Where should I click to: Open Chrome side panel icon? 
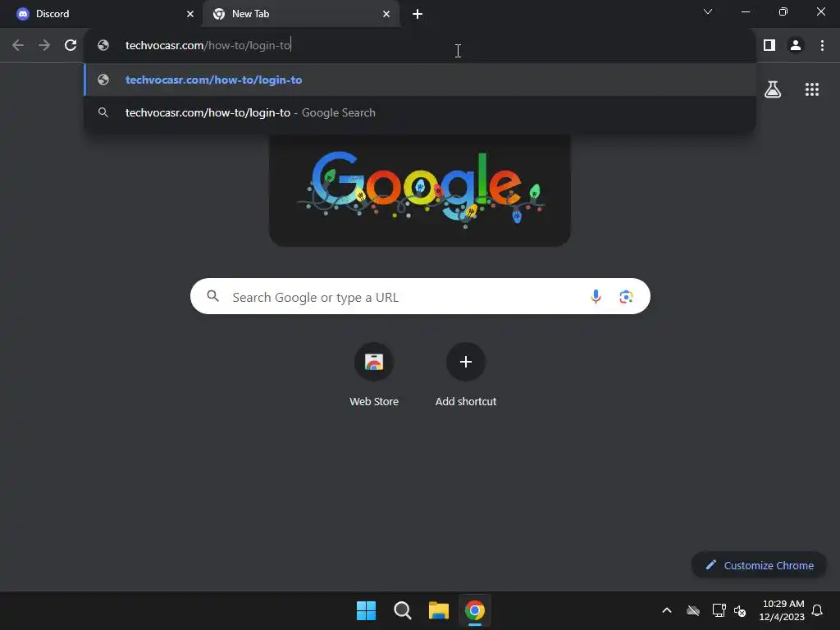click(769, 46)
